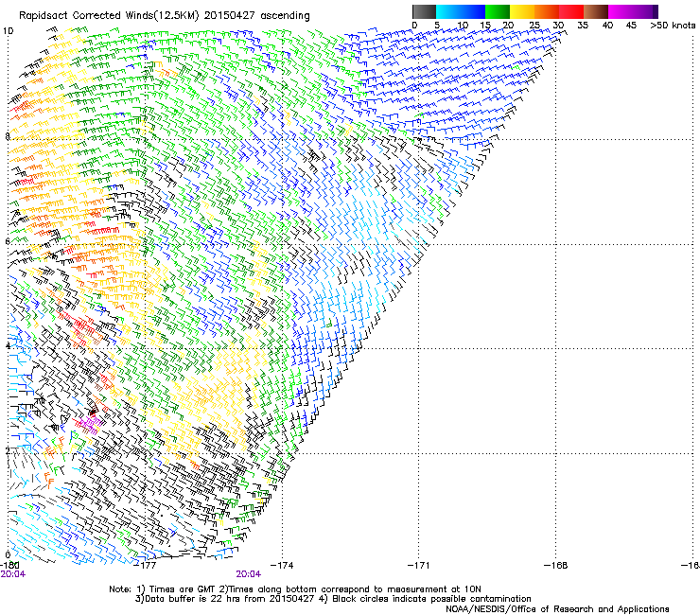The height and width of the screenshot is (615, 700).
Task: Click the '35' legend label
Action: point(583,26)
